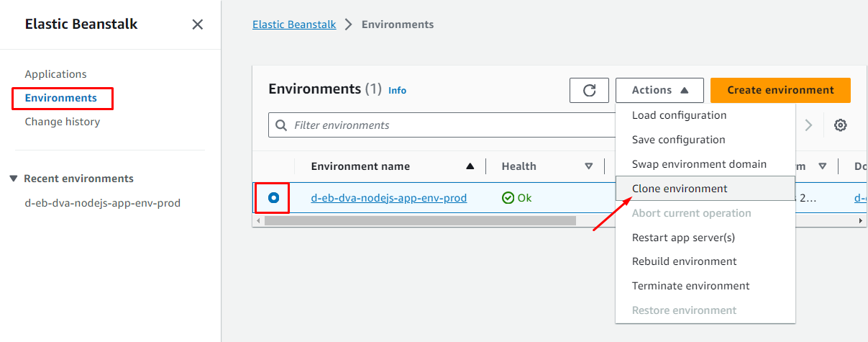Click the Create environment button

tap(780, 90)
